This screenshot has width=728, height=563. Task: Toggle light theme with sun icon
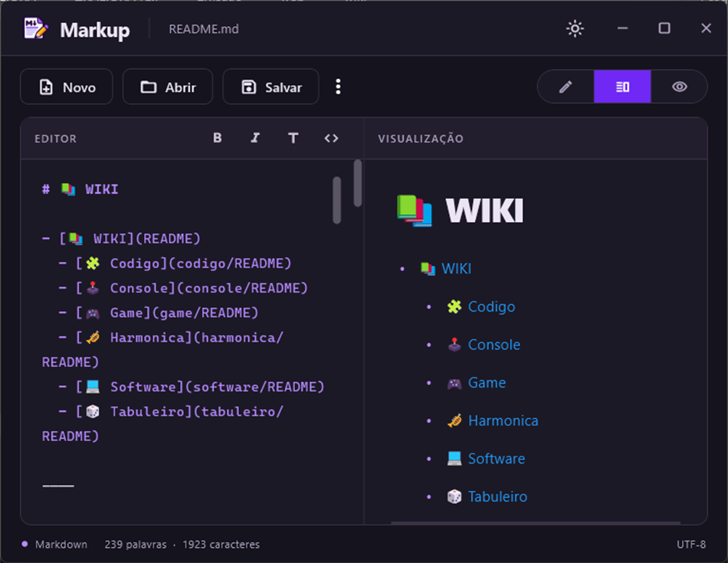click(575, 29)
